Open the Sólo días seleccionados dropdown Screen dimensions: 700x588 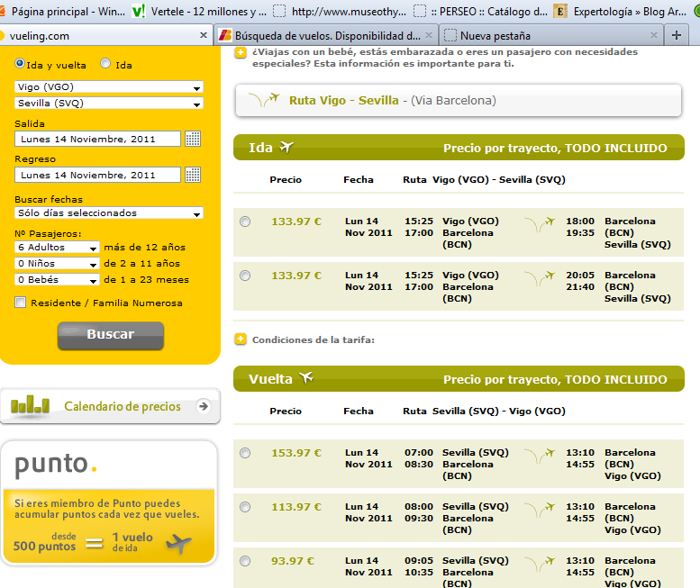click(x=109, y=213)
